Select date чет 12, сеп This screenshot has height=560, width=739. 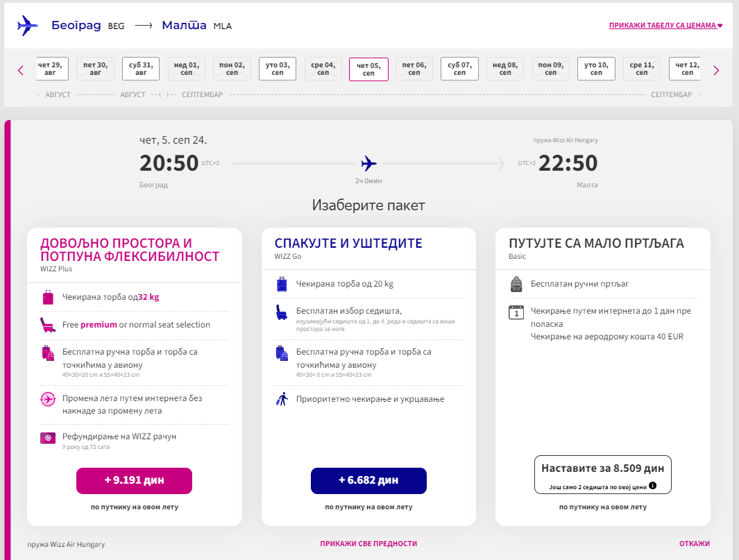pos(685,69)
